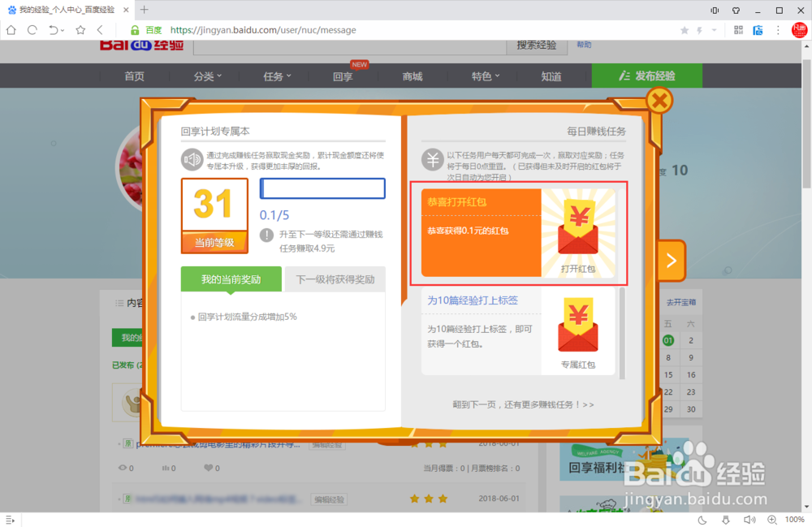Open the browser three-dot menu
The width and height of the screenshot is (812, 527).
(x=778, y=30)
